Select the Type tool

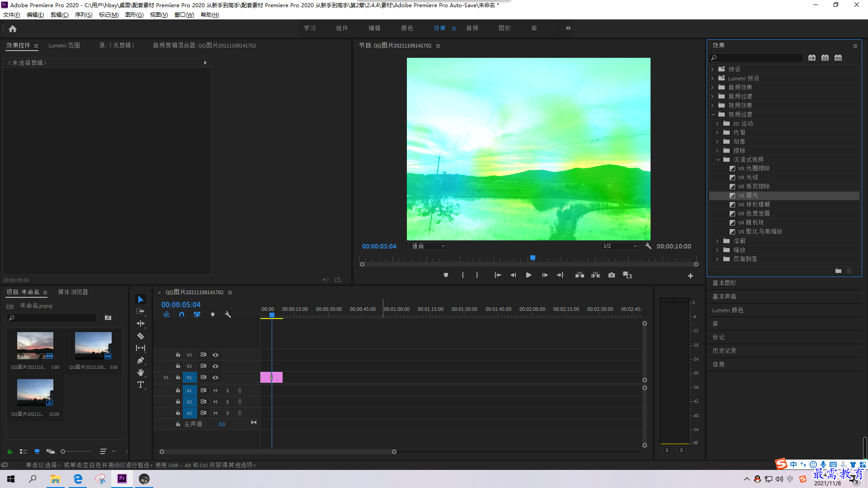tap(141, 385)
